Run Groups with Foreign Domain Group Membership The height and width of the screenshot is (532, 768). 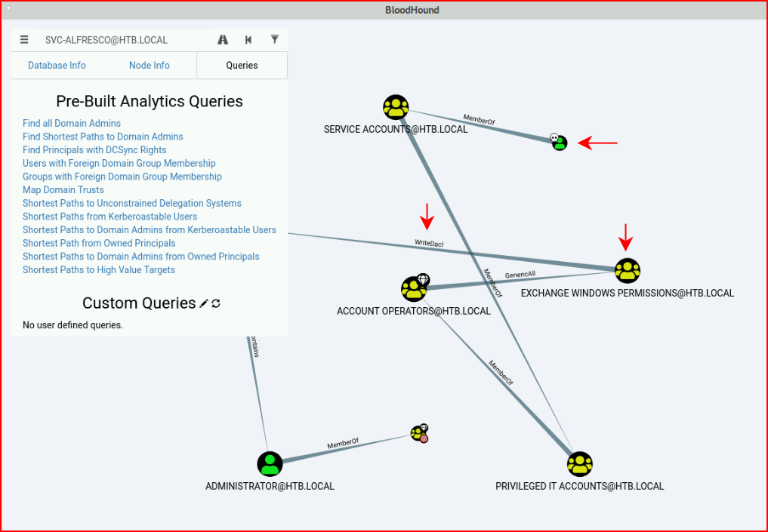point(122,176)
